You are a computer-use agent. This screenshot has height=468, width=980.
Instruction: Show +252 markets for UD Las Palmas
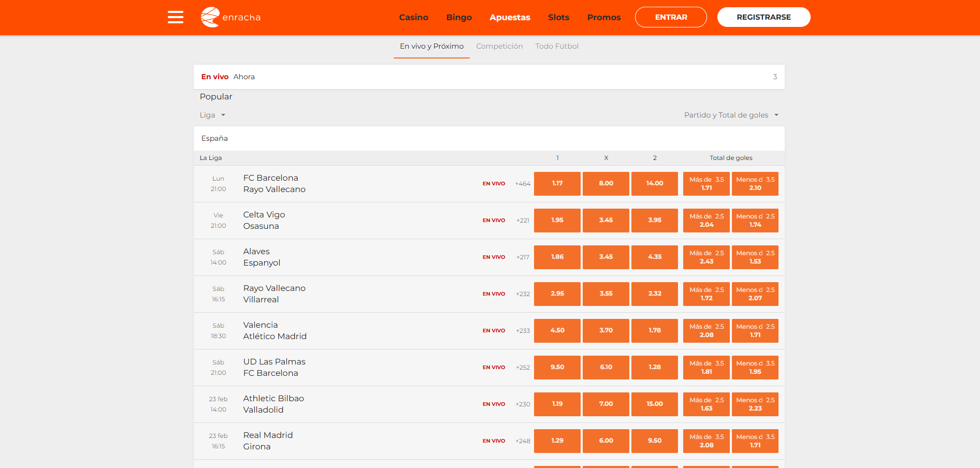[523, 368]
